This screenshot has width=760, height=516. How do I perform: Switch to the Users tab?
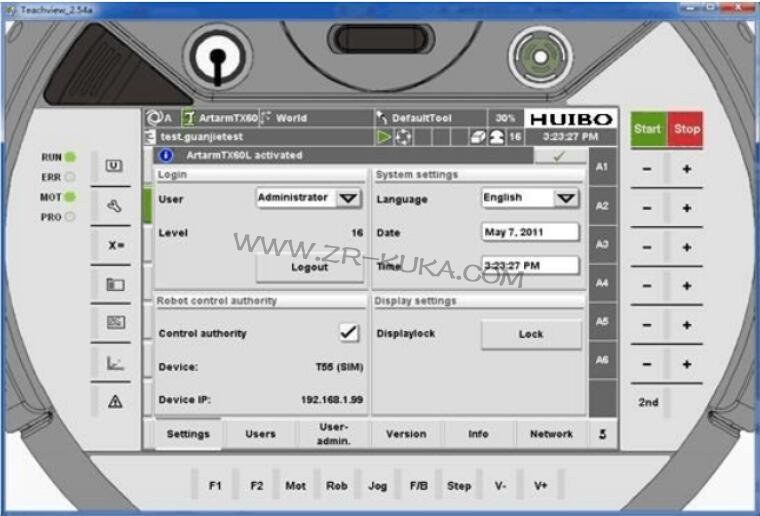pos(260,434)
